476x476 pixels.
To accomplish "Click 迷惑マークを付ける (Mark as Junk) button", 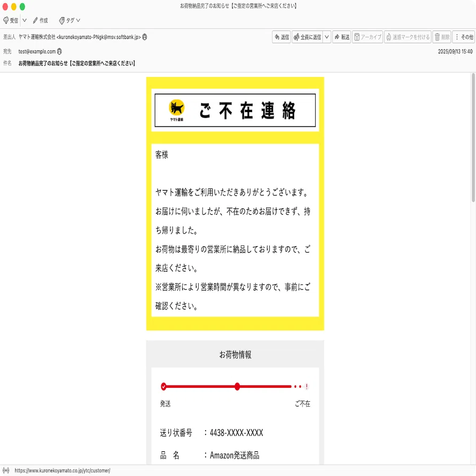I will point(408,37).
